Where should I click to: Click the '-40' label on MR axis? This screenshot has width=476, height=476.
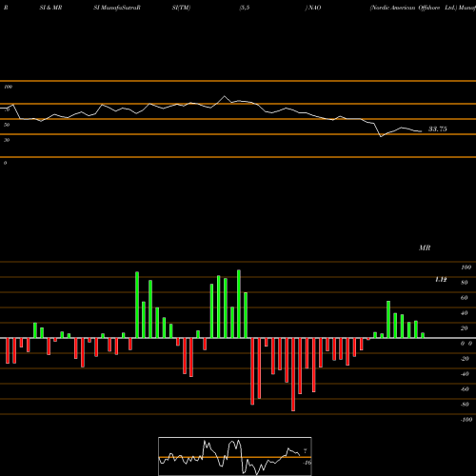(465, 374)
